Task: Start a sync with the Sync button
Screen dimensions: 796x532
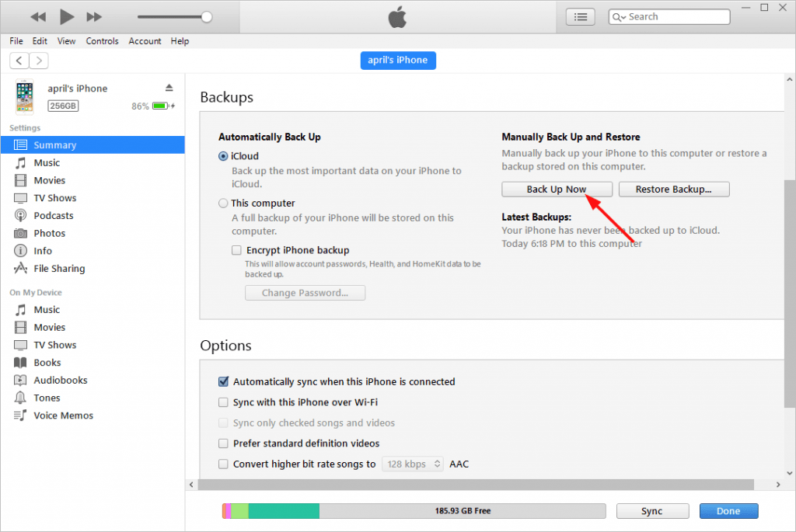Action: (x=652, y=511)
